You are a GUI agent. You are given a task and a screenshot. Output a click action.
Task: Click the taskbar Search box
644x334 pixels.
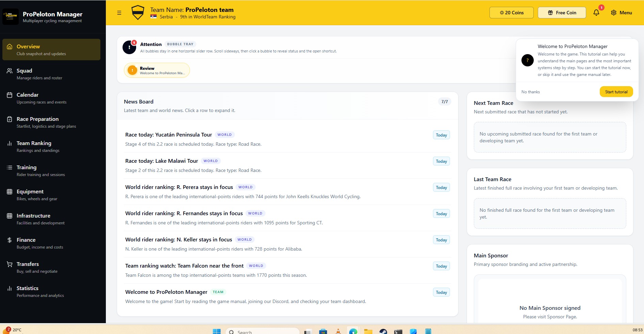click(262, 332)
